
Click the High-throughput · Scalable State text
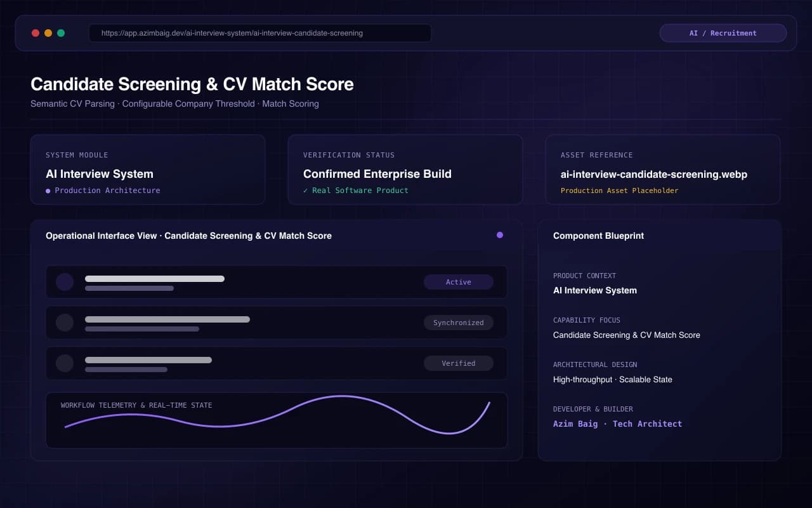tap(613, 379)
